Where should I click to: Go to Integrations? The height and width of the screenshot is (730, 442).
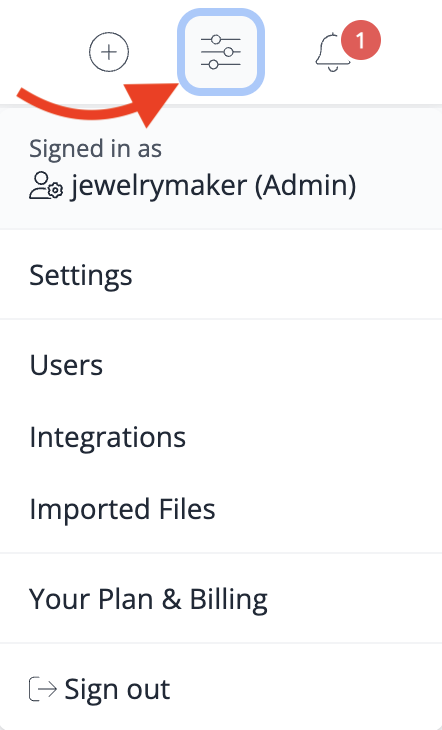tap(221, 437)
